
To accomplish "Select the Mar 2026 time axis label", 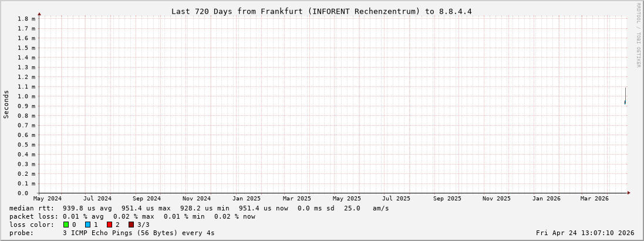I will tap(595, 199).
